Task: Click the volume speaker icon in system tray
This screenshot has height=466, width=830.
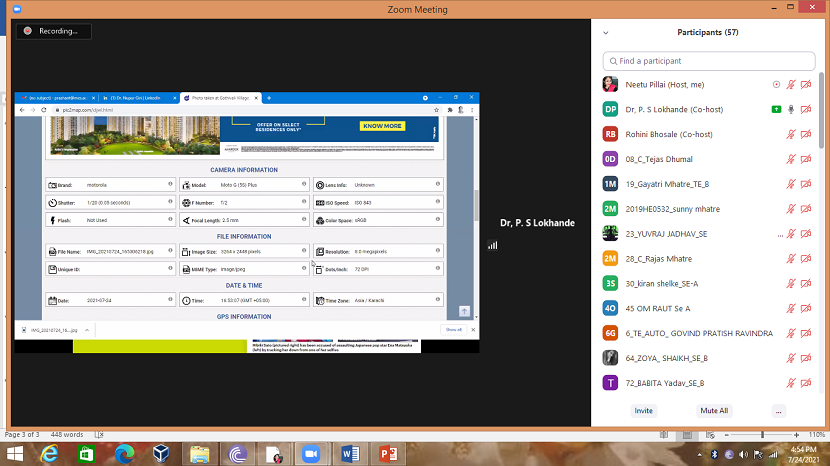Action: click(744, 454)
